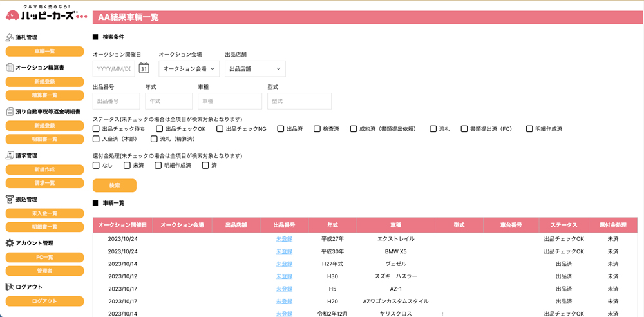The width and height of the screenshot is (644, 317).
Task: Click the 落札管理 gavel icon
Action: [x=10, y=37]
